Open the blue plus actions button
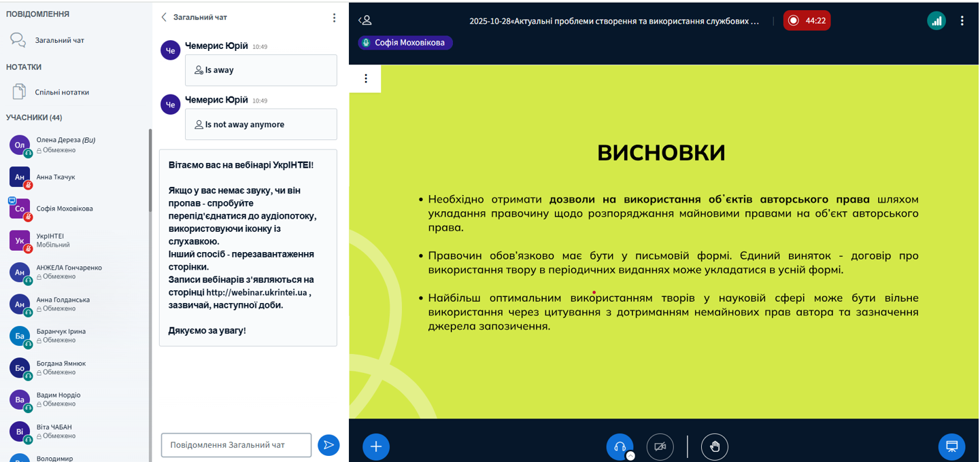 (376, 446)
